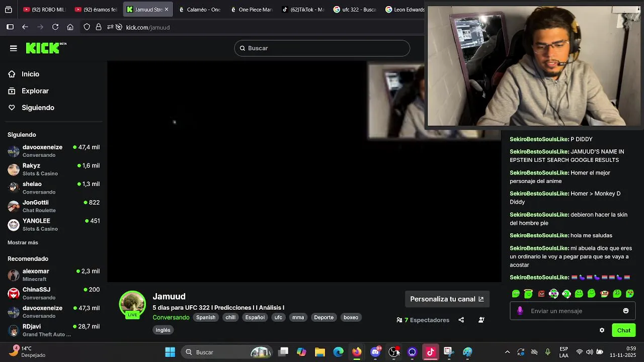Click the kick.com/jamuud address bar
Viewport: 644px width, 362px height.
tap(148, 28)
